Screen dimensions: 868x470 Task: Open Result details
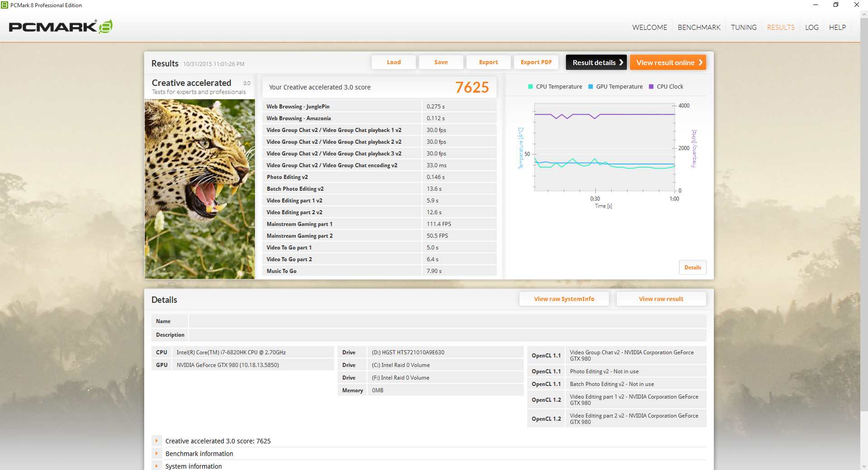point(596,62)
